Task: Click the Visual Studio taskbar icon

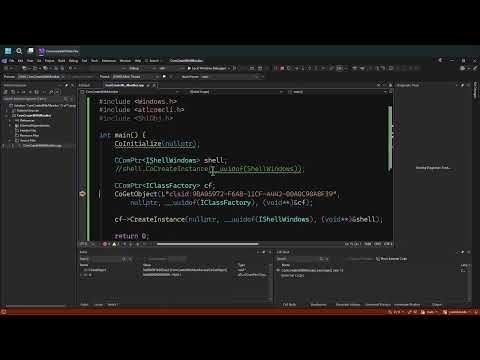Action: 42,51
